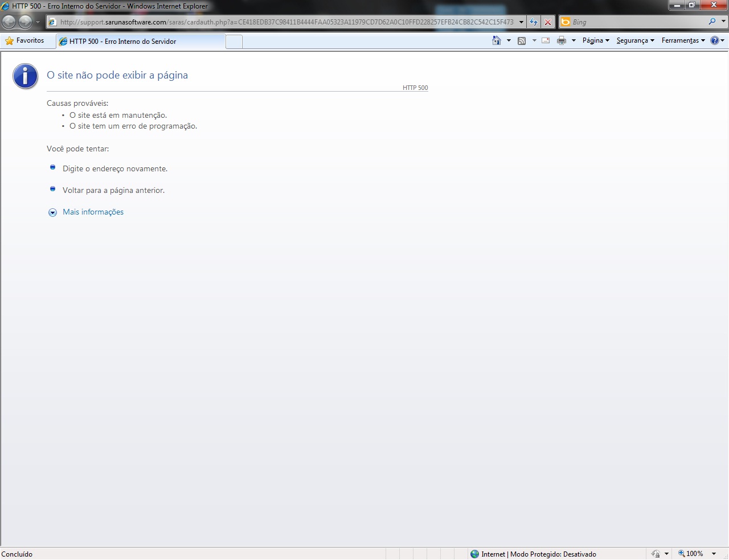729x560 pixels.
Task: Expand the address bar autocomplete dropdown
Action: point(521,22)
